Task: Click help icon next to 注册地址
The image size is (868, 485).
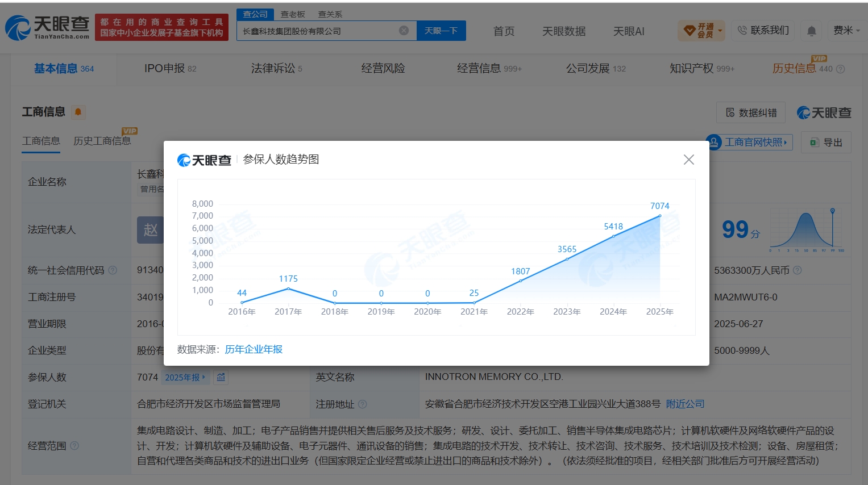Action: [363, 404]
